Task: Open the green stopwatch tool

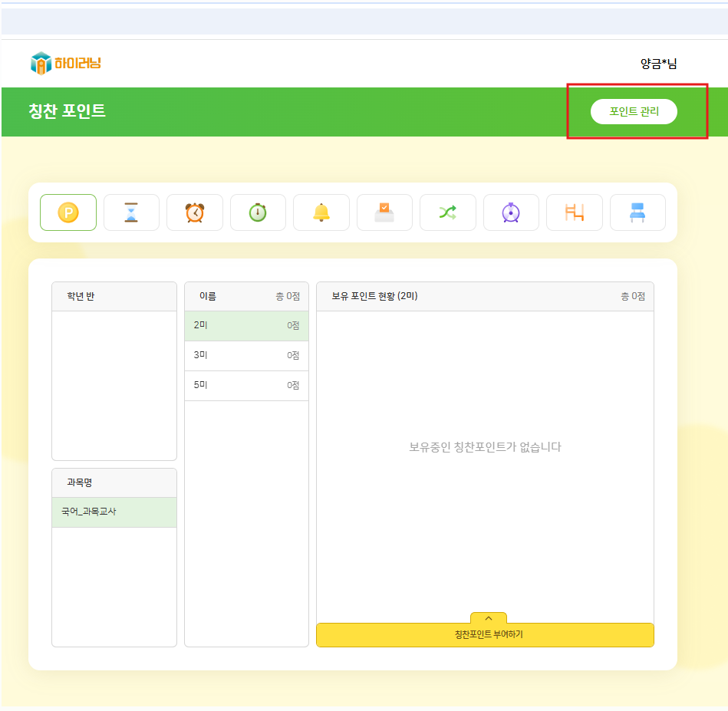Action: [258, 212]
